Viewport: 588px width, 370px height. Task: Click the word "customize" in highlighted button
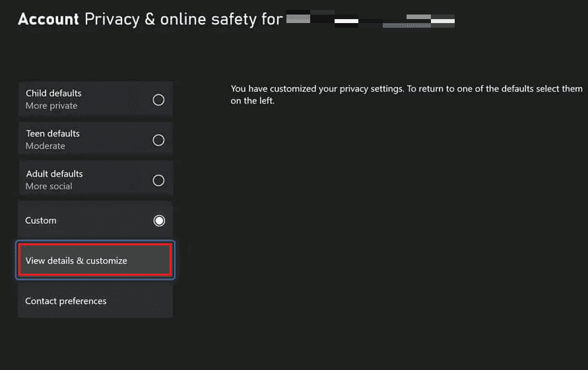click(x=106, y=261)
